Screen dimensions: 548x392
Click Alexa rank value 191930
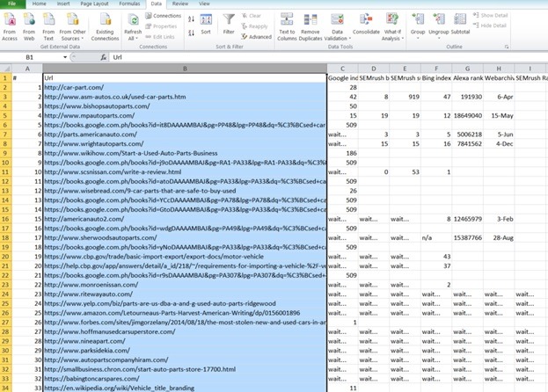point(468,97)
